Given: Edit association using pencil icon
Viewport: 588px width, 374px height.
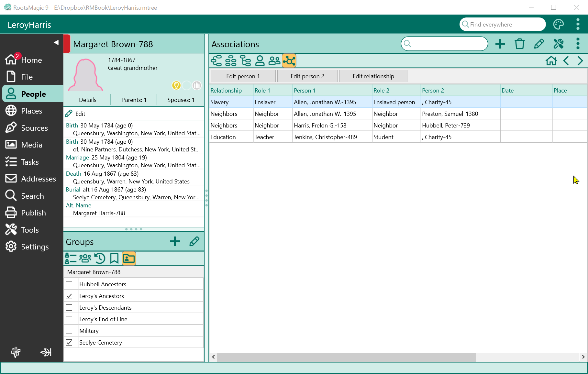Looking at the screenshot, I should click(539, 44).
